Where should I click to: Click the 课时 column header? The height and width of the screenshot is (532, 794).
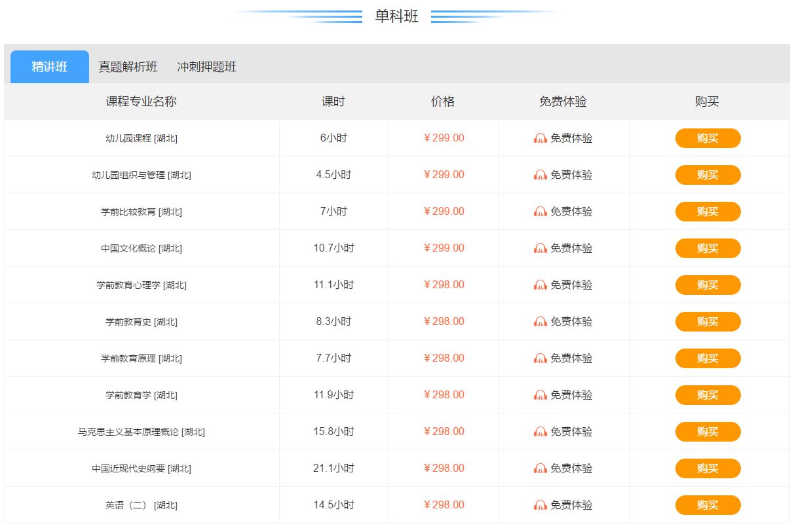tap(333, 102)
